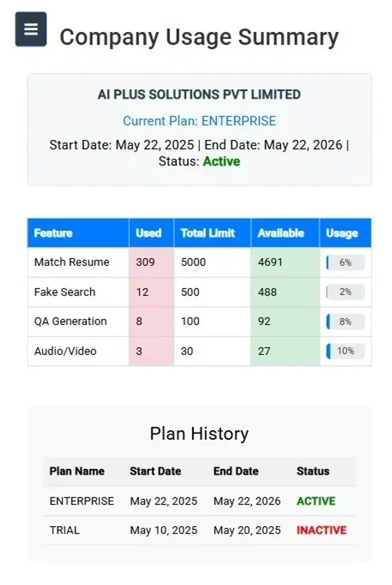
Task: Click the INACTIVE status of the TRIAL plan
Action: point(321,530)
